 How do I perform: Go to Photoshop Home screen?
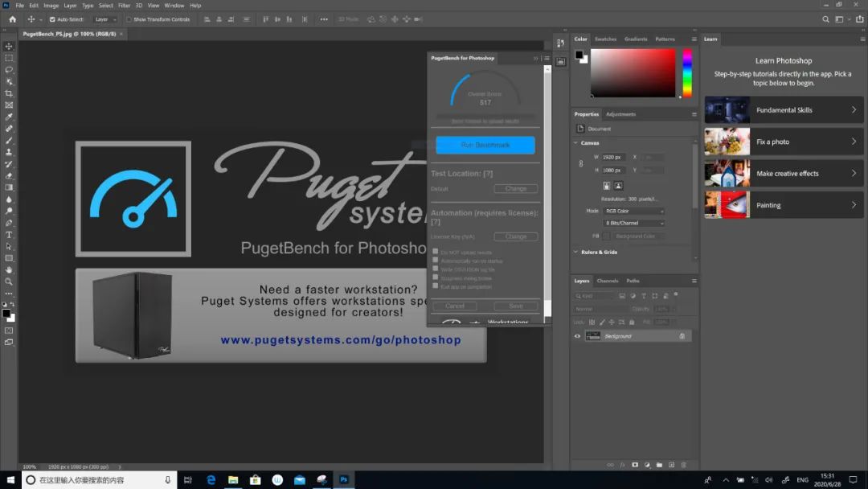(x=12, y=19)
